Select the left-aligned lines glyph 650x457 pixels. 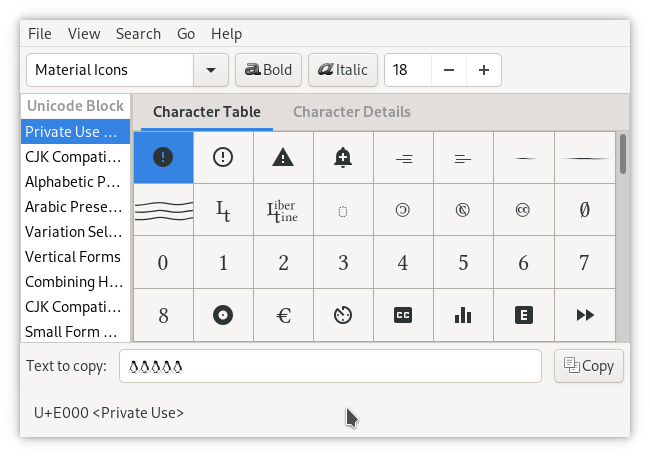click(463, 158)
